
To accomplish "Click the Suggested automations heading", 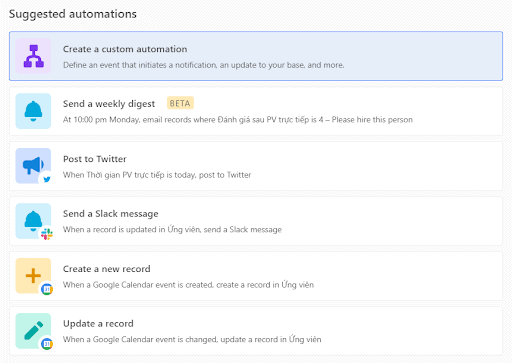I will 73,14.
